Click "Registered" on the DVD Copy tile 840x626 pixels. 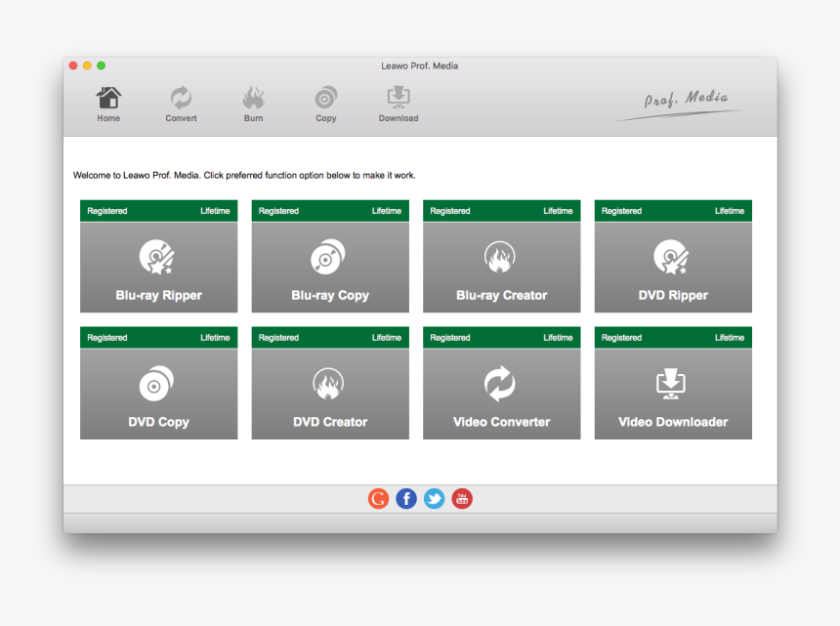point(107,338)
